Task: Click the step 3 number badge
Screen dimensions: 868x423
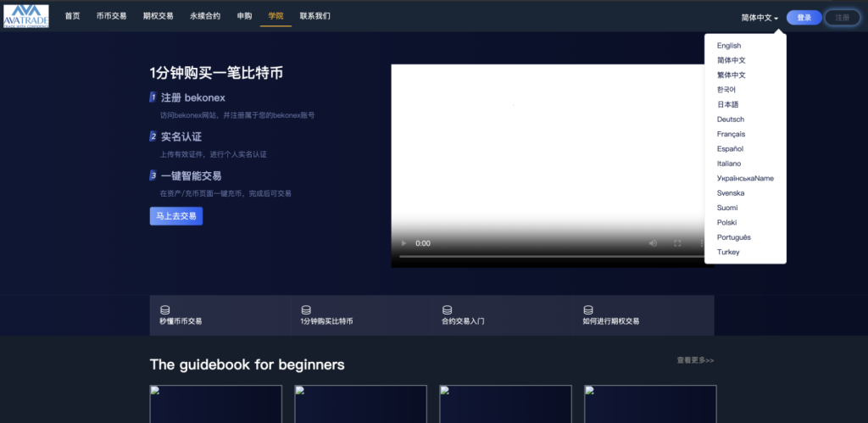Action: (x=153, y=175)
